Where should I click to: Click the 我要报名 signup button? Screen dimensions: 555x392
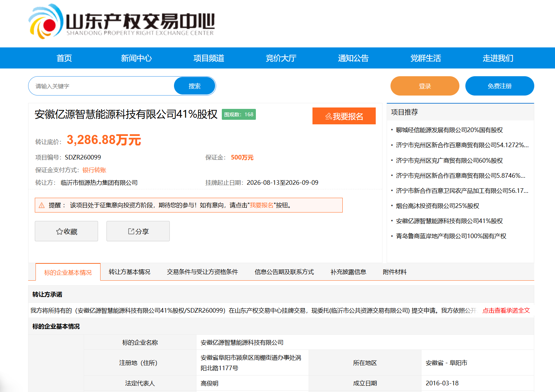344,116
